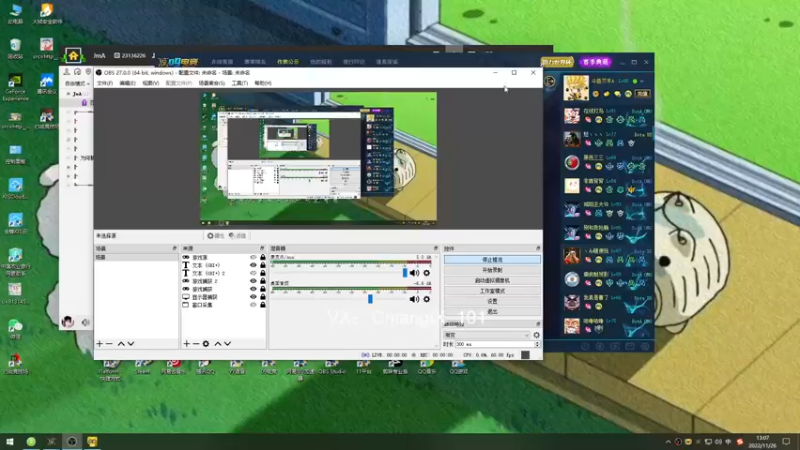Show the 窗口采集 source
Screen dimensions: 800x450
[x=253, y=305]
